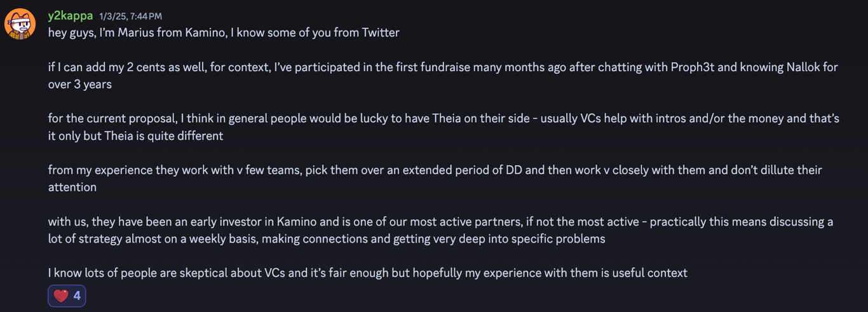Open y2kappa's profile avatar
This screenshot has width=868, height=312.
[20, 24]
